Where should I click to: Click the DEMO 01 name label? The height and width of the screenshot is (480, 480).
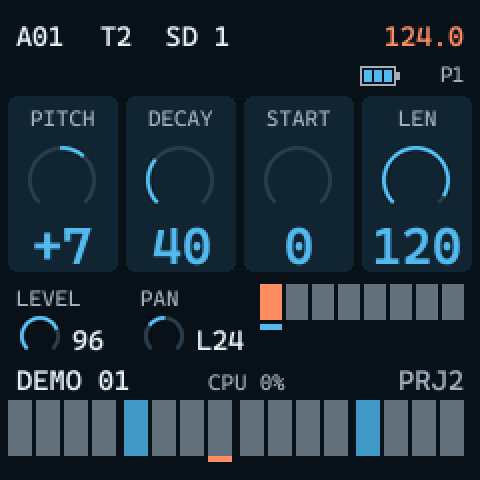point(73,380)
